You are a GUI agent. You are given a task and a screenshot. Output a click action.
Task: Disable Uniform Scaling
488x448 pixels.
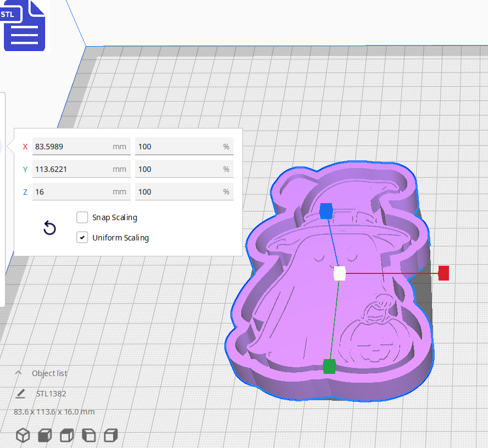[x=82, y=237]
